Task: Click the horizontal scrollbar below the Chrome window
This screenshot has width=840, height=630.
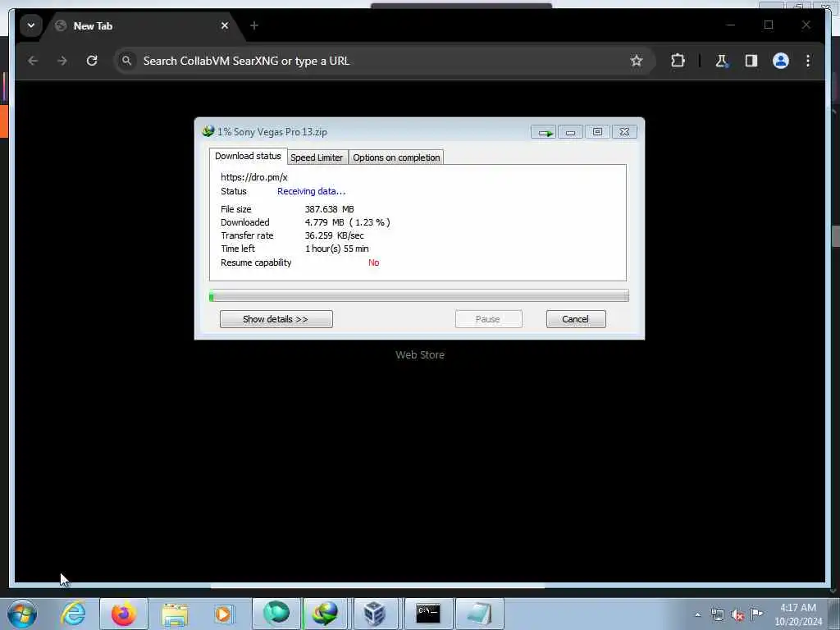Action: [377, 586]
